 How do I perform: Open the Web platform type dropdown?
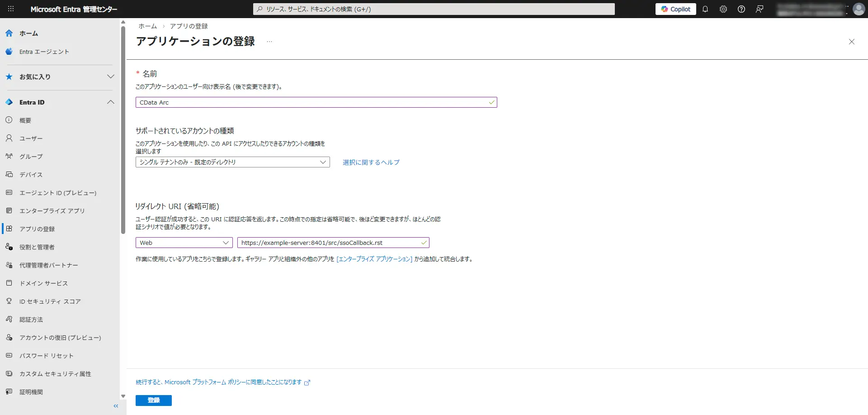184,243
